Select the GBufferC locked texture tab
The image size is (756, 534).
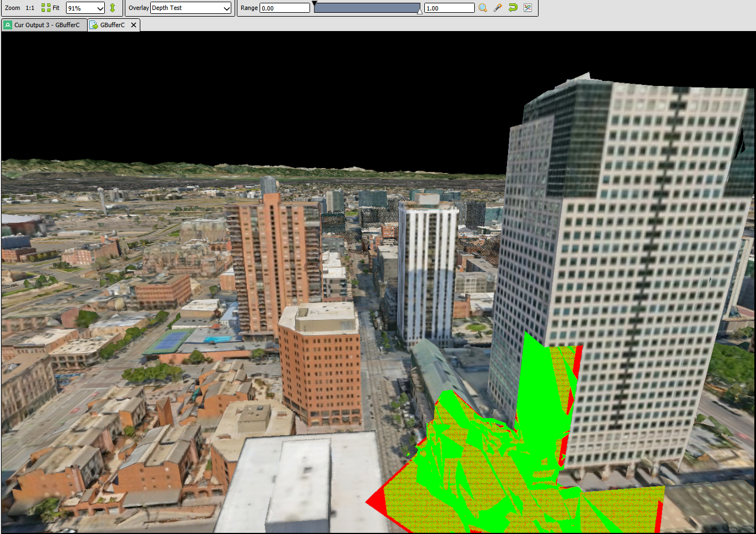[113, 25]
